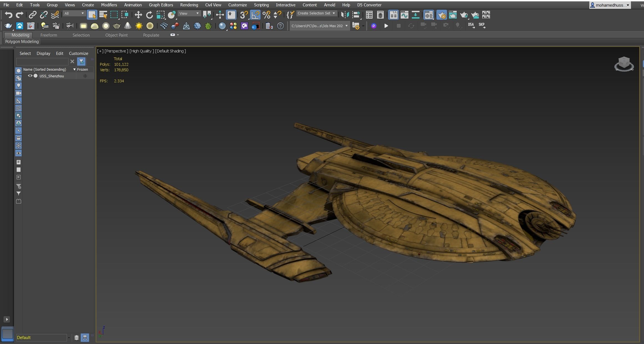
Task: Open the Curve Editor icon
Action: tap(405, 15)
